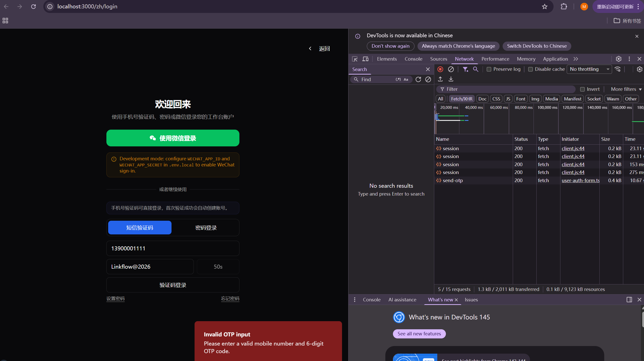Open the drawer three-dot menu
Viewport: 644px width, 361px height.
355,300
